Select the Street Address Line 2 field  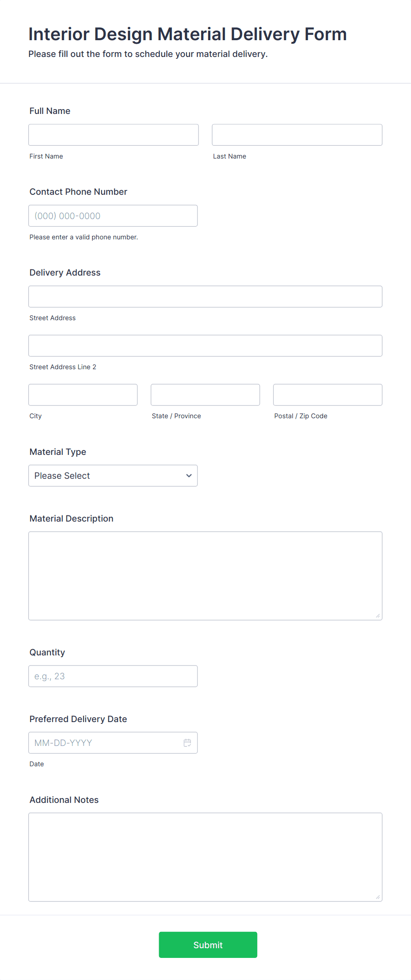tap(205, 345)
